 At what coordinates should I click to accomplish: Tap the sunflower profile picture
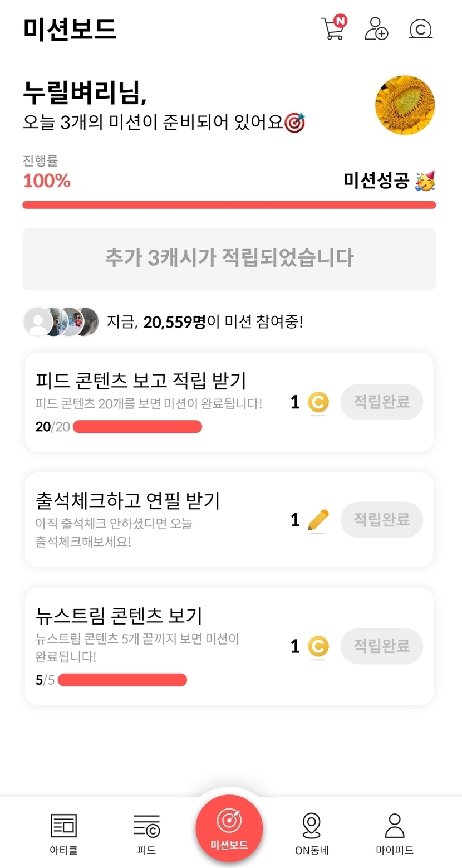tap(405, 105)
